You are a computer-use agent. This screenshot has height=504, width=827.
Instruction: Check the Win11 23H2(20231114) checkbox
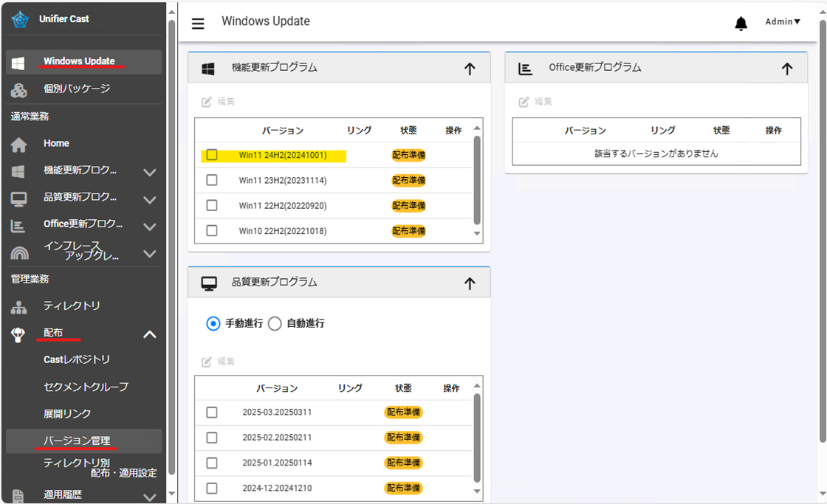coord(212,180)
